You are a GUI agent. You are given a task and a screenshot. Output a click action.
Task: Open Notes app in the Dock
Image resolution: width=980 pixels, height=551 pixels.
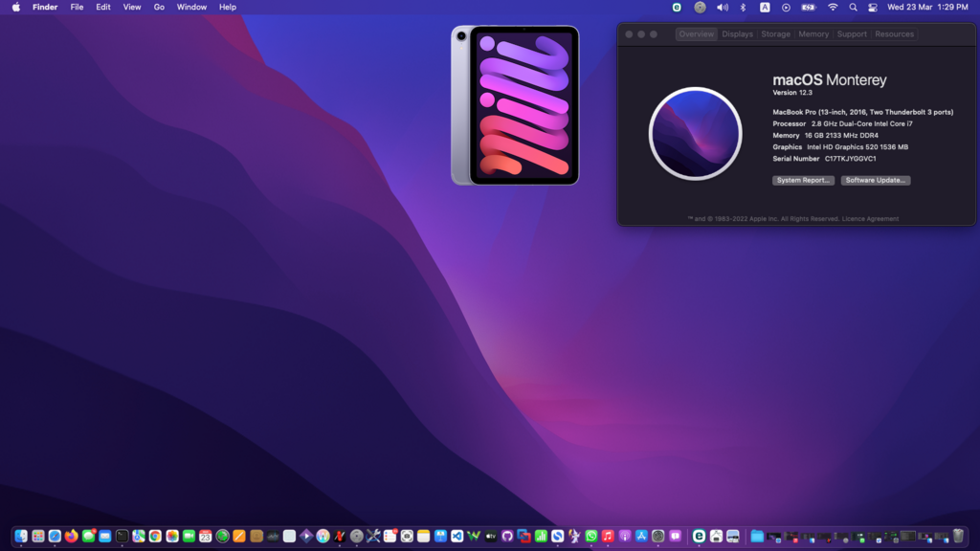point(424,536)
